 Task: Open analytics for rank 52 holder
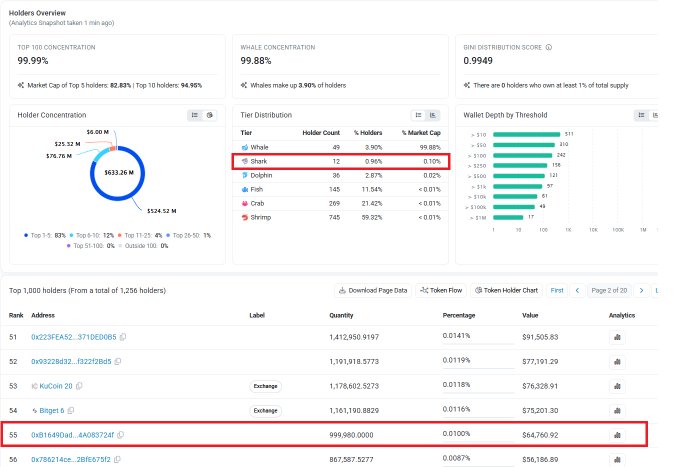pos(618,362)
